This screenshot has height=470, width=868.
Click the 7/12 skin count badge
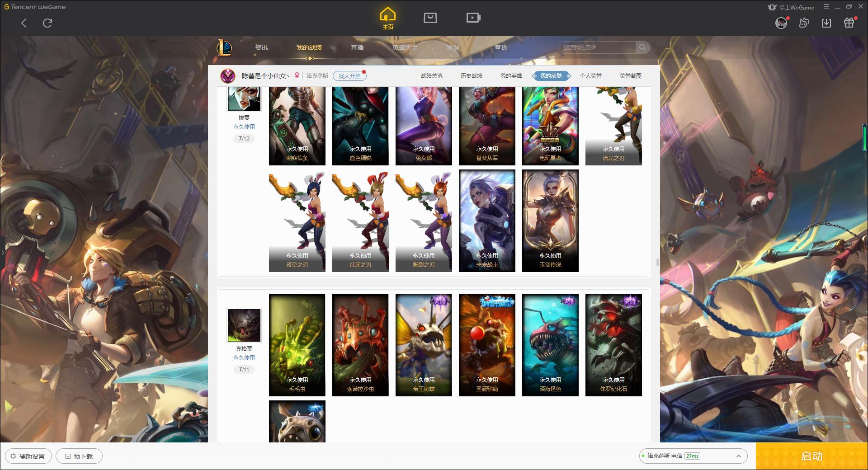point(244,138)
